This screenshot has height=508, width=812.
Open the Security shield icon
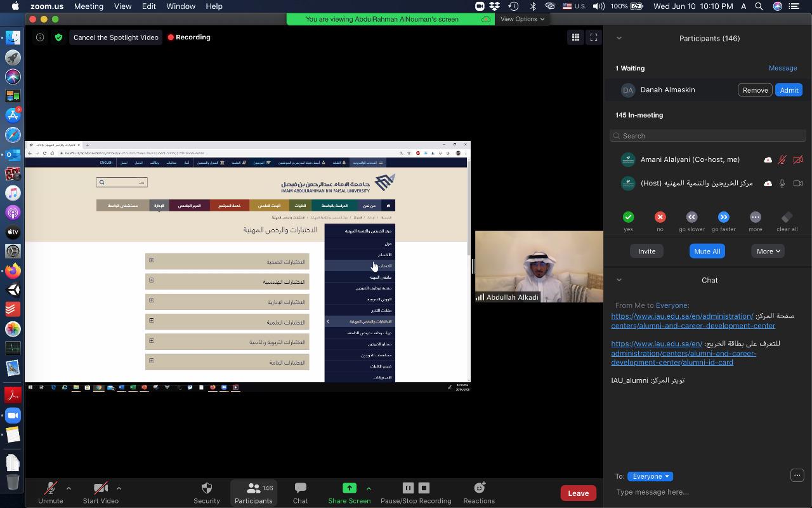(206, 488)
